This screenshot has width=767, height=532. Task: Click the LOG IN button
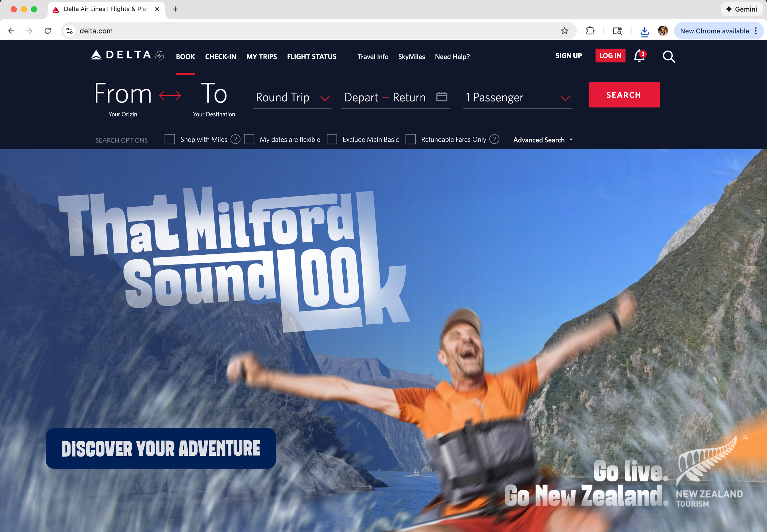coord(610,56)
